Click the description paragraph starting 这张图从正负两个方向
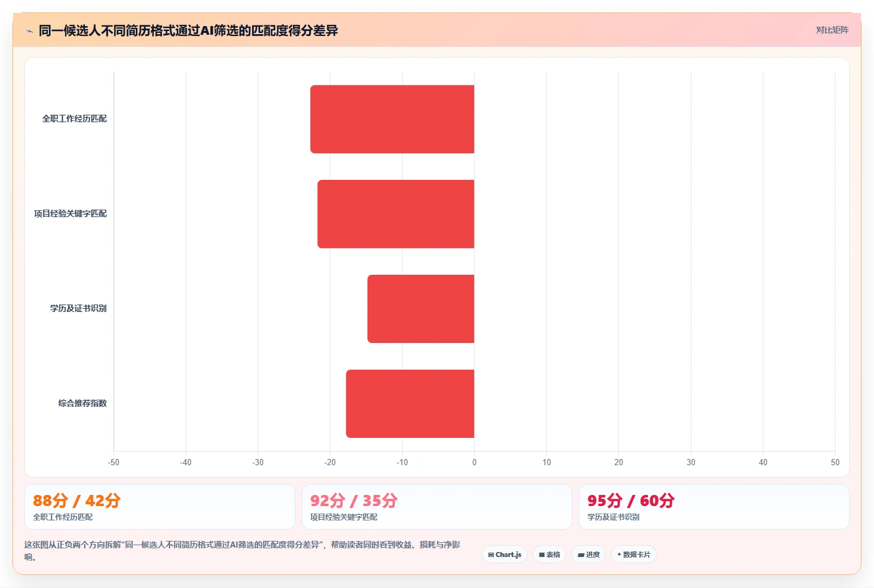Image resolution: width=874 pixels, height=588 pixels. (x=242, y=551)
